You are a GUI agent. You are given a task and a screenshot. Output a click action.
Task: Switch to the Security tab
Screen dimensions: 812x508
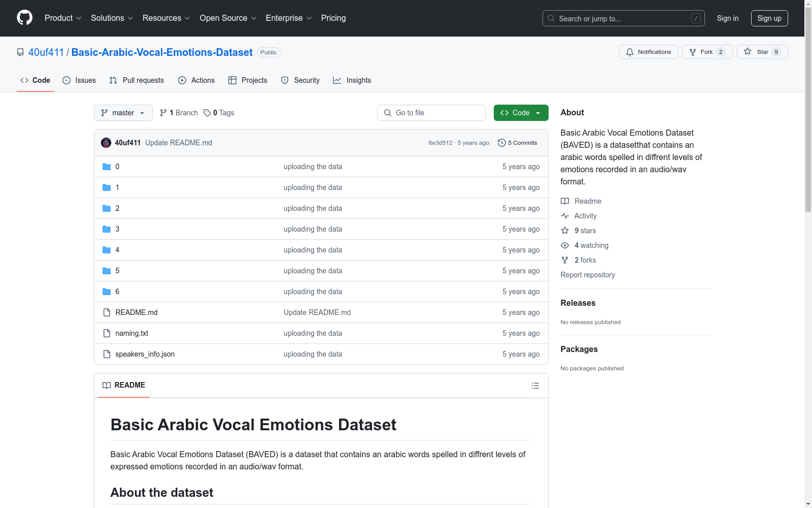[x=300, y=80]
